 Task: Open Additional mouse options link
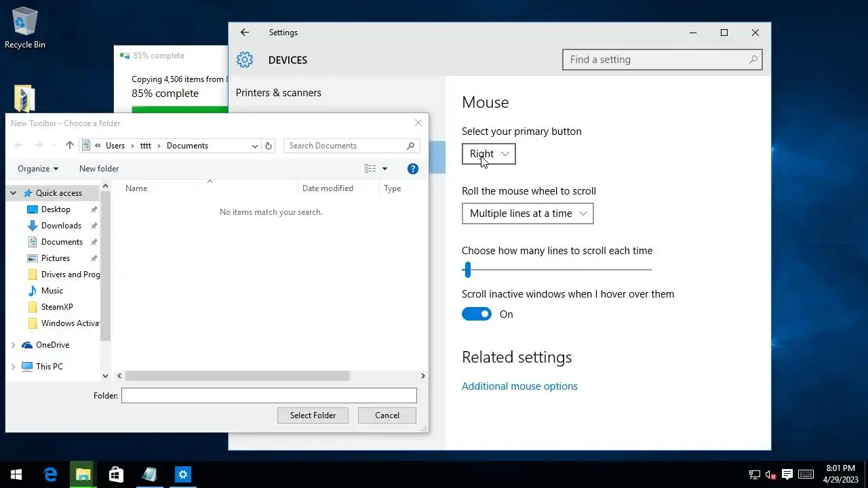[519, 386]
